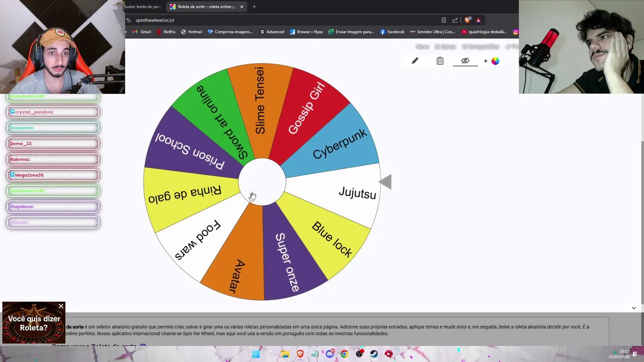
Task: Open File Explorer from the taskbar
Action: [285, 354]
